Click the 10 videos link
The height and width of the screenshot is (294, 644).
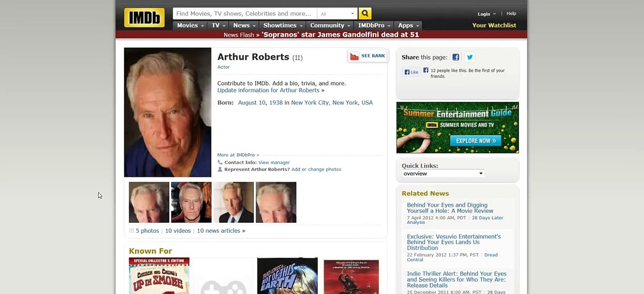178,231
